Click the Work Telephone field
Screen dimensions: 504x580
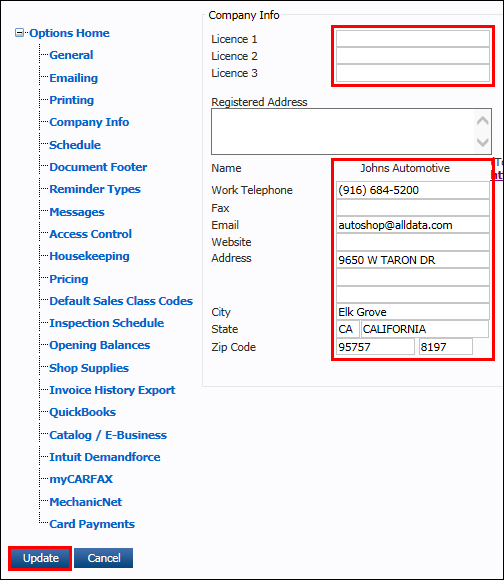point(413,190)
